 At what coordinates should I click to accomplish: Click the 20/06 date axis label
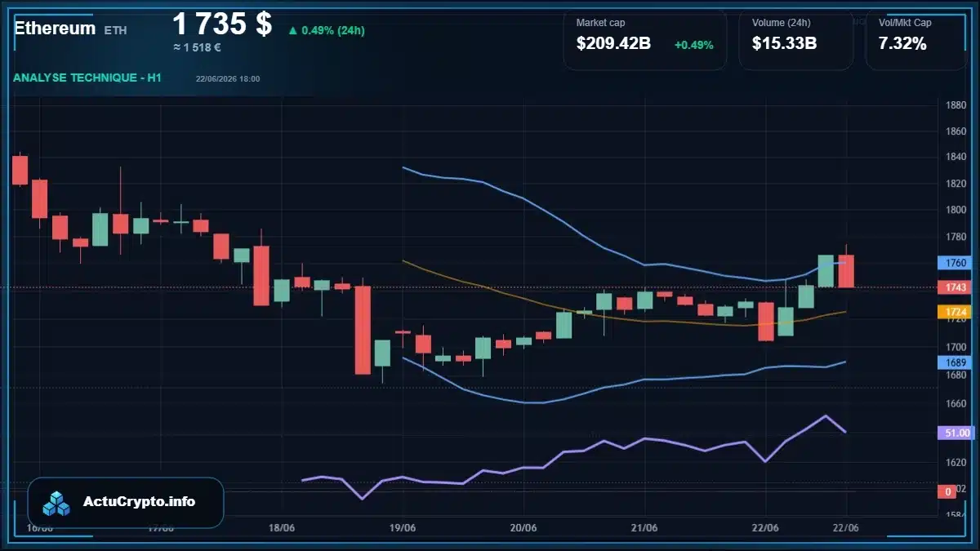[523, 528]
